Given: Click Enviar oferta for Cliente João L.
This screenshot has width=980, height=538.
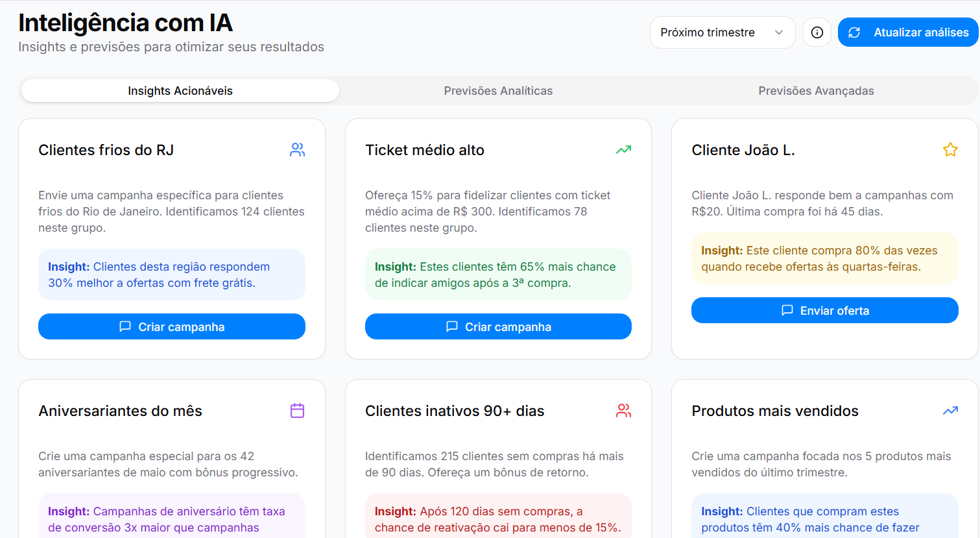Looking at the screenshot, I should 824,310.
